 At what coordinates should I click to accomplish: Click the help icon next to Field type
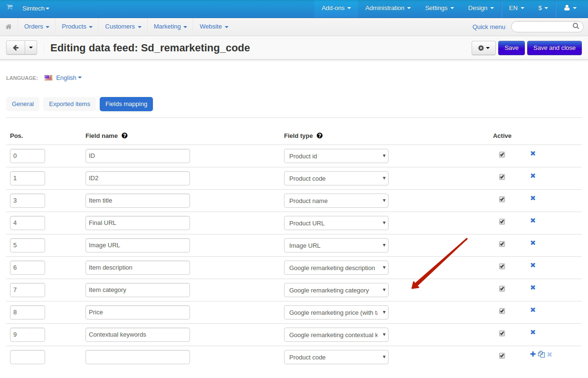(320, 136)
